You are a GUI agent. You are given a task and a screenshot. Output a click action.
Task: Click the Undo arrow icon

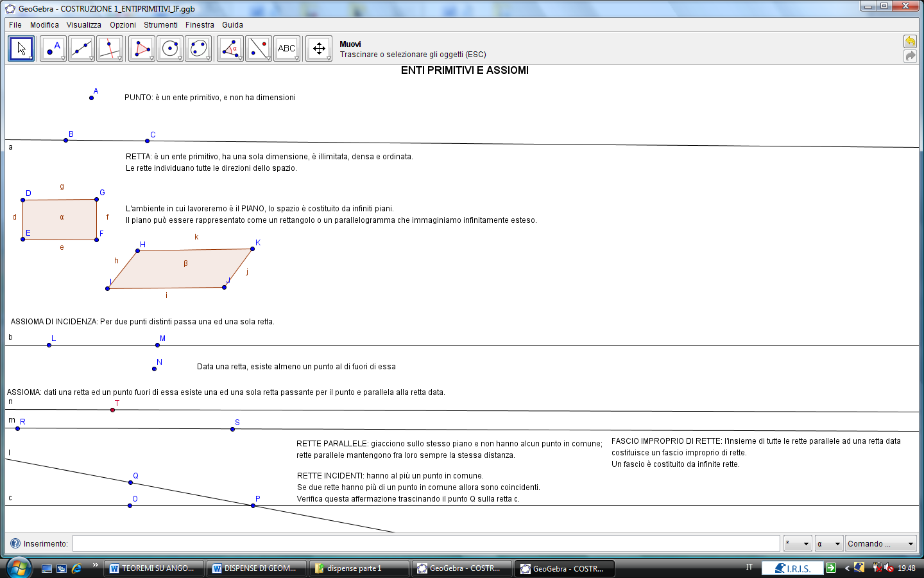click(910, 42)
